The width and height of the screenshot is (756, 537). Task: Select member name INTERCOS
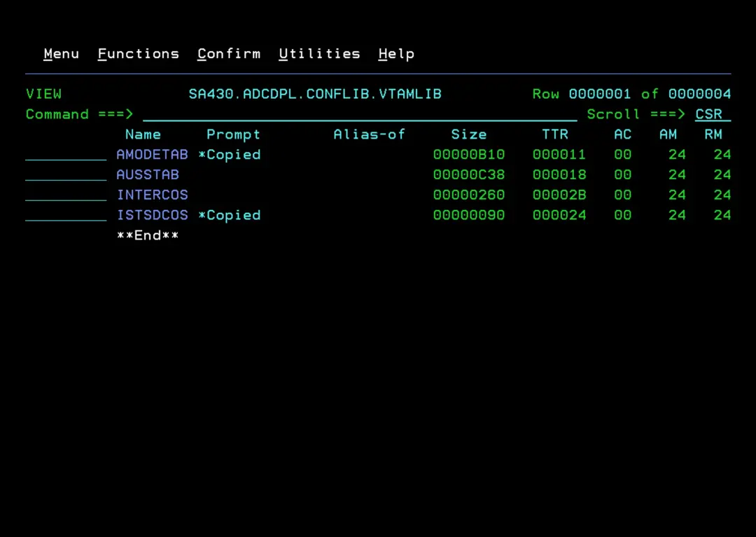click(x=153, y=195)
